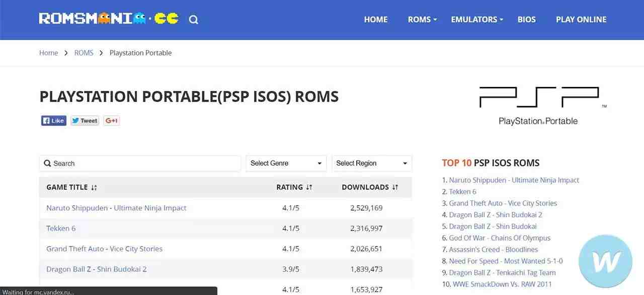Open Need For Speed - Most Wanted 5-1-0
This screenshot has width=644, height=295.
pos(506,261)
